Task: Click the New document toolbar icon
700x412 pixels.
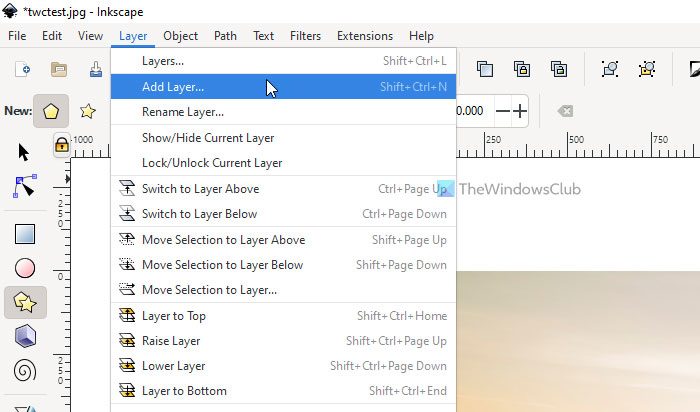Action: pyautogui.click(x=22, y=69)
